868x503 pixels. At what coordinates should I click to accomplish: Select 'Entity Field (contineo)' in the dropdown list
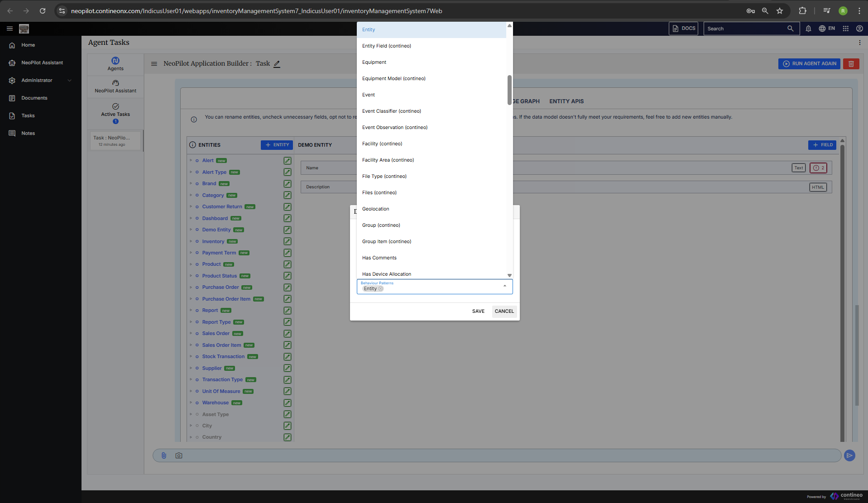click(x=432, y=46)
